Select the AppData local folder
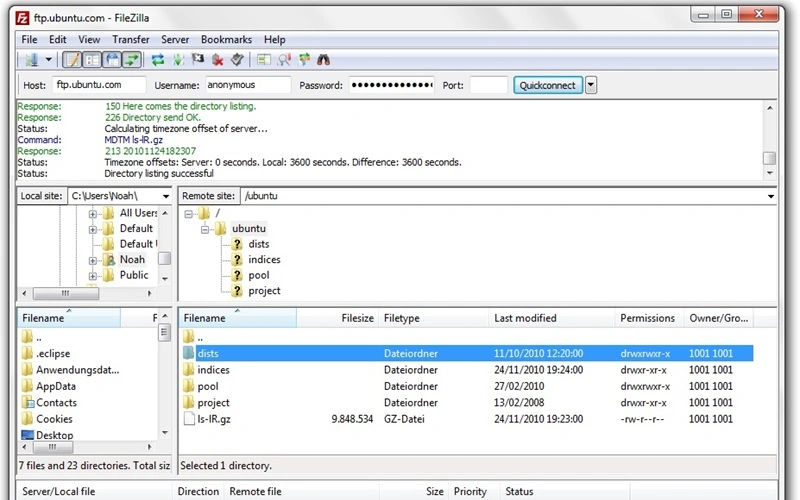The height and width of the screenshot is (500, 800). [56, 386]
